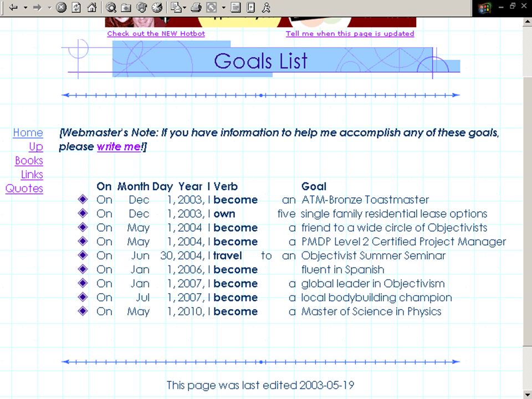The width and height of the screenshot is (532, 399).
Task: Click the document page toolbar icon
Action: pyautogui.click(x=236, y=7)
